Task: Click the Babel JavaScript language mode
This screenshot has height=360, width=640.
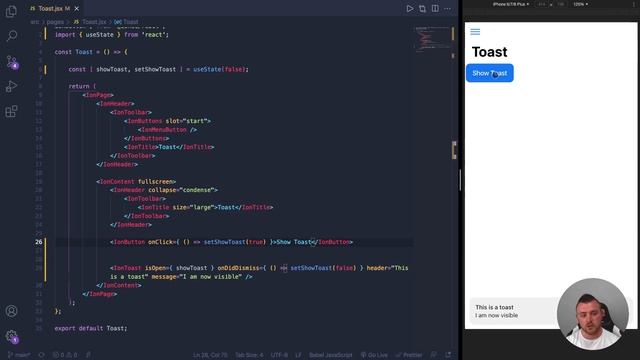Action: pos(331,355)
